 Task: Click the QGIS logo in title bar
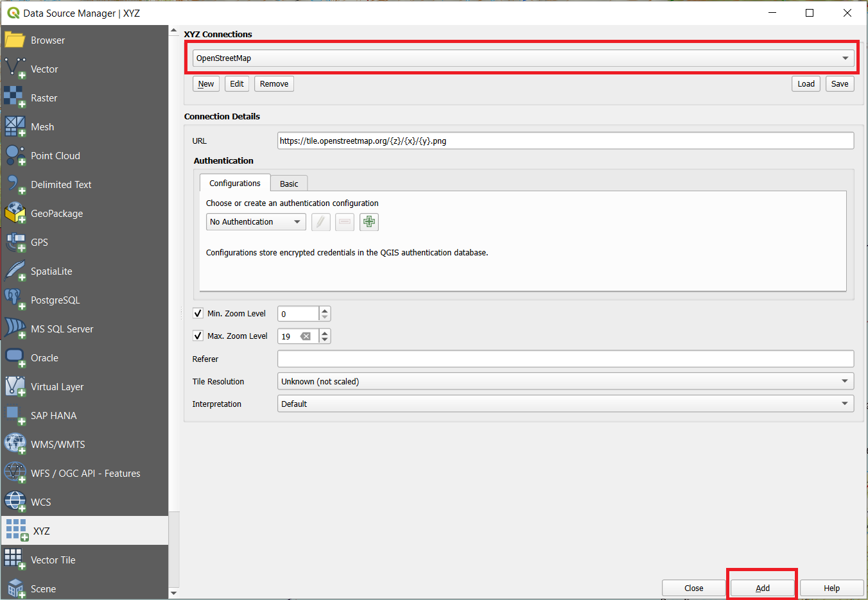pyautogui.click(x=13, y=13)
